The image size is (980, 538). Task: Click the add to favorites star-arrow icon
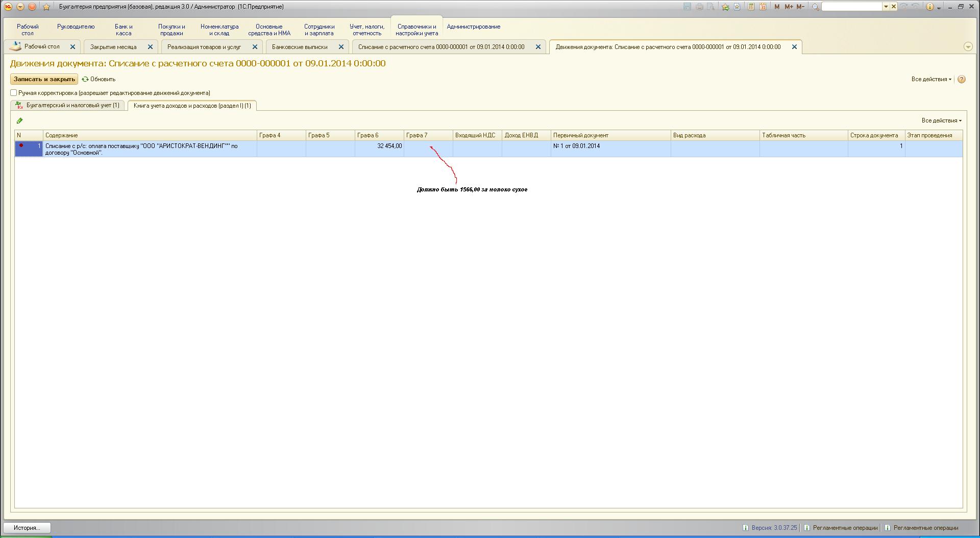pos(725,7)
